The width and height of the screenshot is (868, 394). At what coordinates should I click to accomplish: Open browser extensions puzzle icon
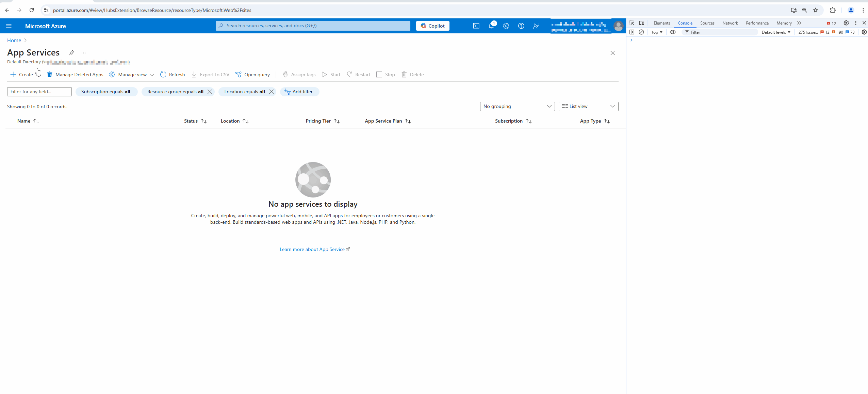tap(833, 10)
